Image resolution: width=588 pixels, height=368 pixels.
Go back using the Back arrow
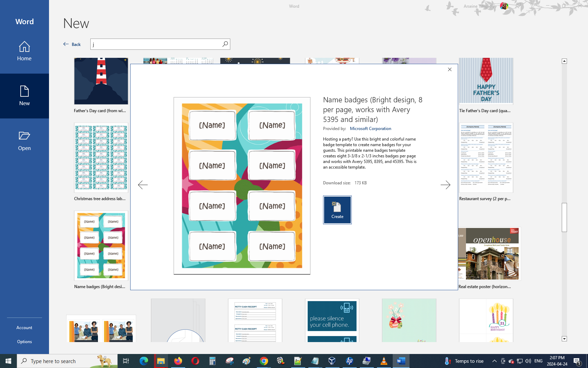point(72,44)
